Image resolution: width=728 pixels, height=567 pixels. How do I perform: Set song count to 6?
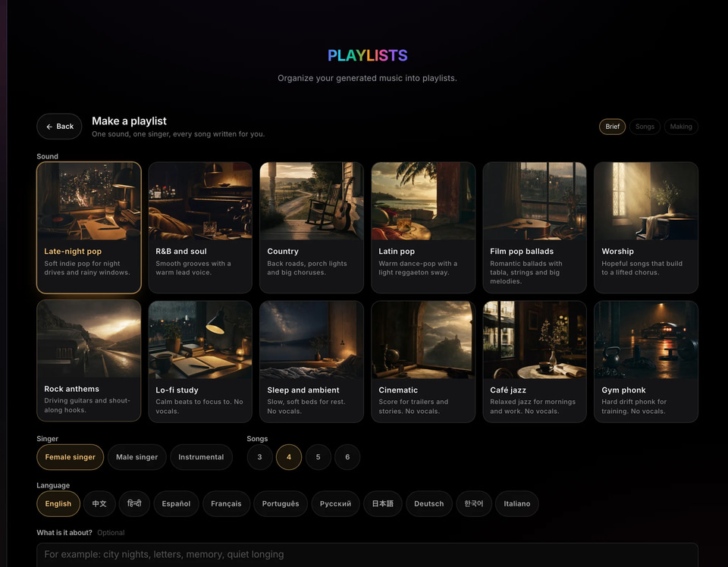(347, 457)
